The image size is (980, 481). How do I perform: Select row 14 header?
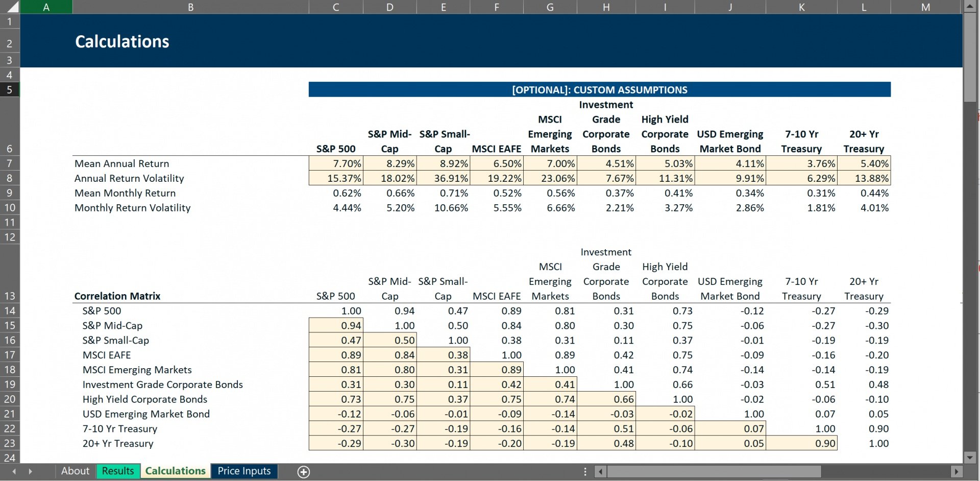(10, 310)
